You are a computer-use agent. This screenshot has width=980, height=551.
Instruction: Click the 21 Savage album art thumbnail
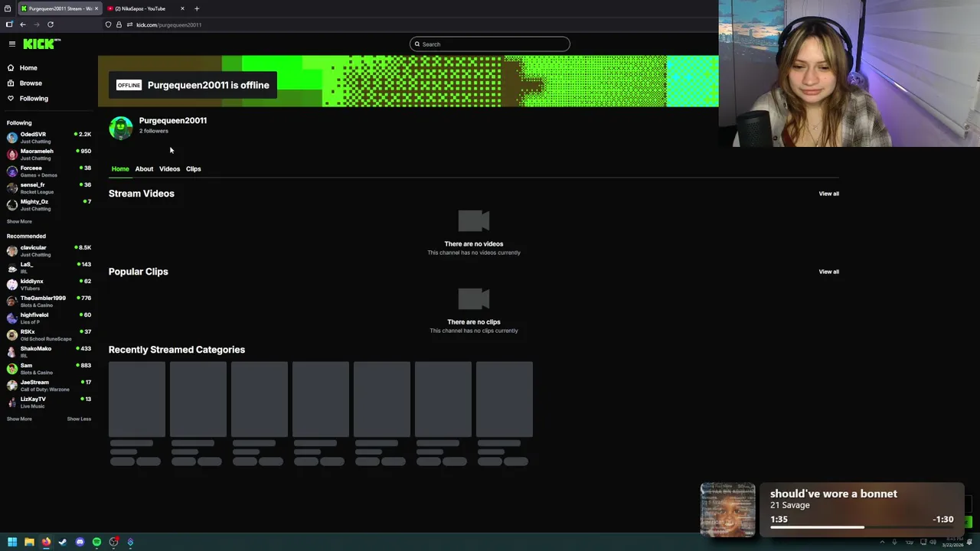coord(727,510)
